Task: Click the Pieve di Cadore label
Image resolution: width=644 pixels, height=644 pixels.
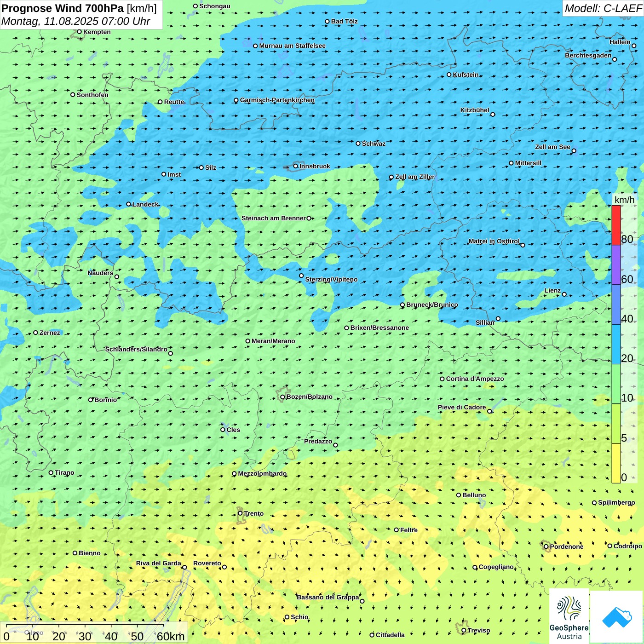Action: (462, 407)
